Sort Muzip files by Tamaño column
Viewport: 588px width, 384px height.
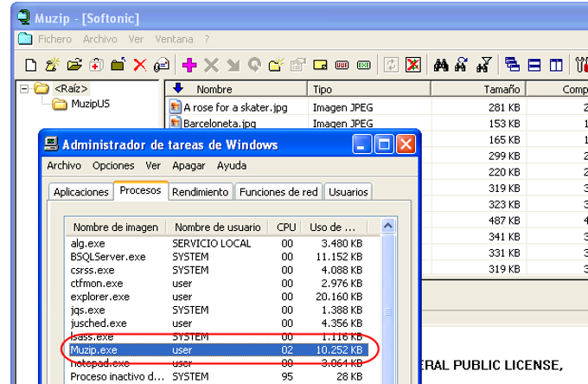478,89
